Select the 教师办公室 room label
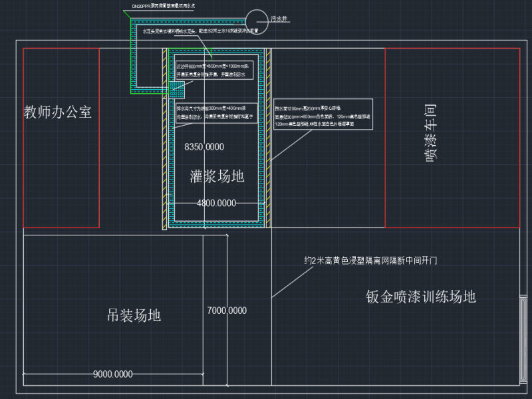Image resolution: width=532 pixels, height=399 pixels. pos(57,112)
